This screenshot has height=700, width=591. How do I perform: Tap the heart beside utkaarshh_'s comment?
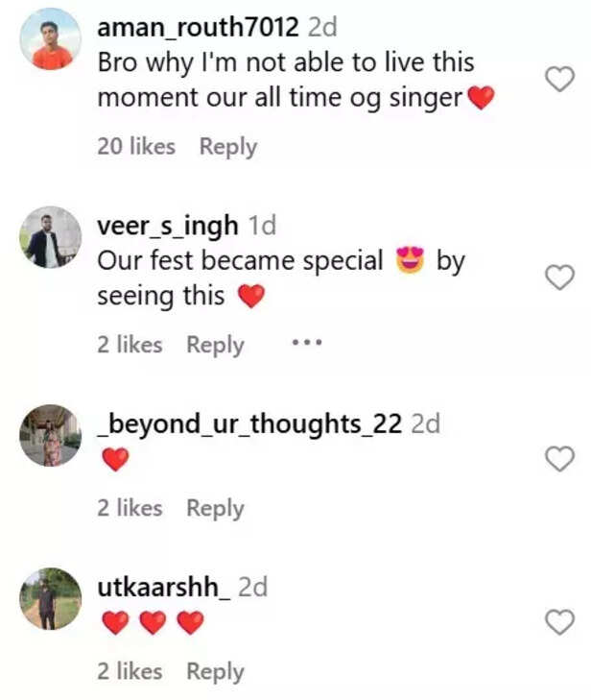click(x=559, y=622)
